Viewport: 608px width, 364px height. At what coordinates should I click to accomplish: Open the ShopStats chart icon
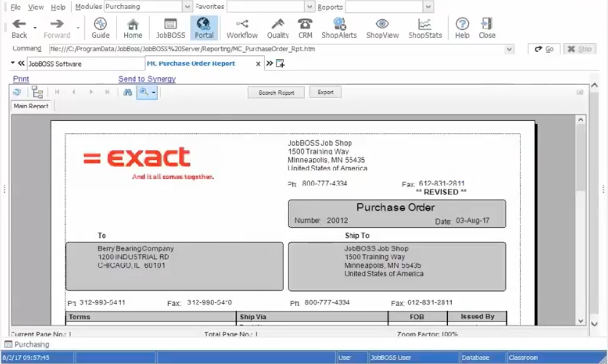(425, 28)
